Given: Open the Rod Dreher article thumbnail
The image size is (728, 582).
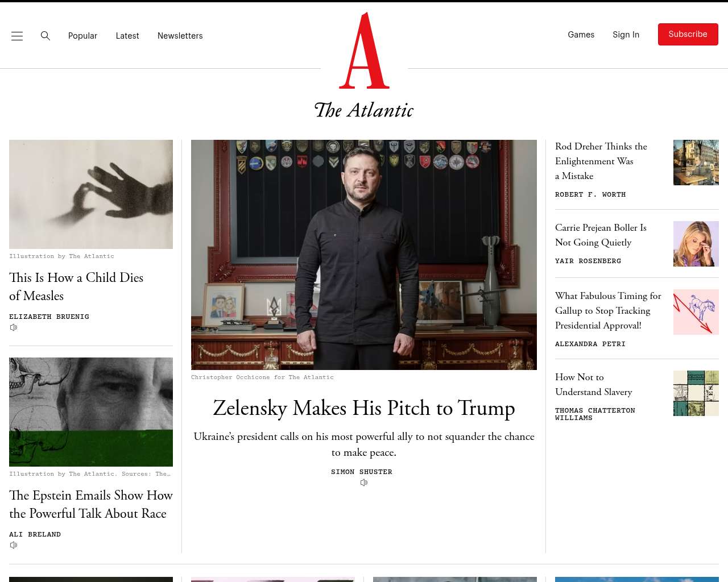Looking at the screenshot, I should [x=696, y=163].
